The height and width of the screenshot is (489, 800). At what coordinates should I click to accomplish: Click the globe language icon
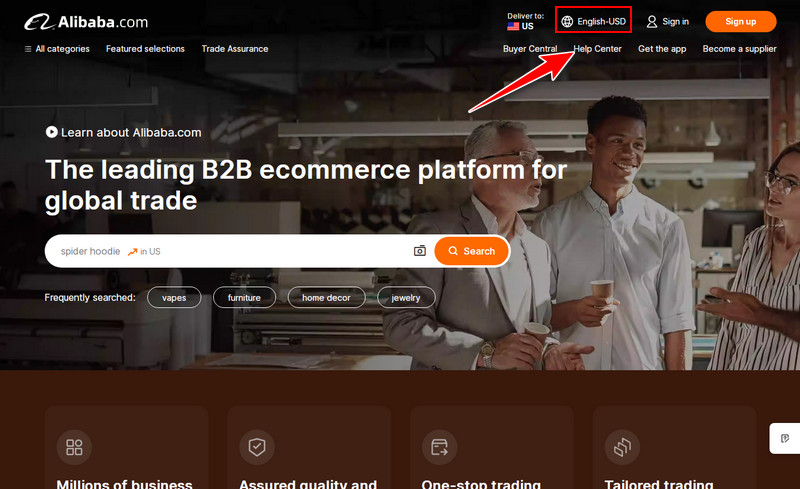(x=567, y=21)
